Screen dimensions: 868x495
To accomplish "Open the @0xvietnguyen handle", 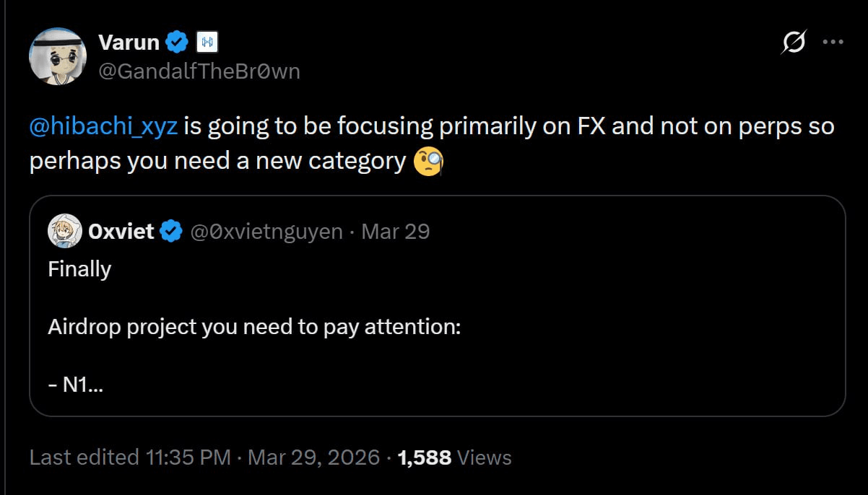I will pyautogui.click(x=266, y=232).
